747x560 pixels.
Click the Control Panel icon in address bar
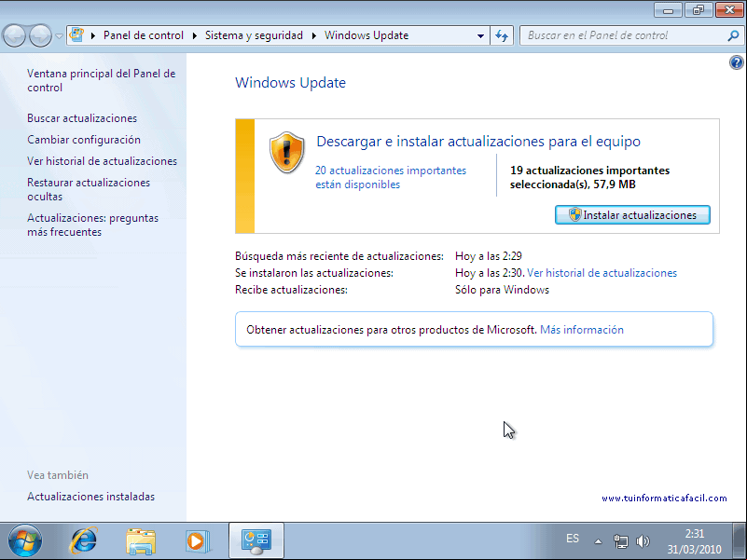(76, 35)
